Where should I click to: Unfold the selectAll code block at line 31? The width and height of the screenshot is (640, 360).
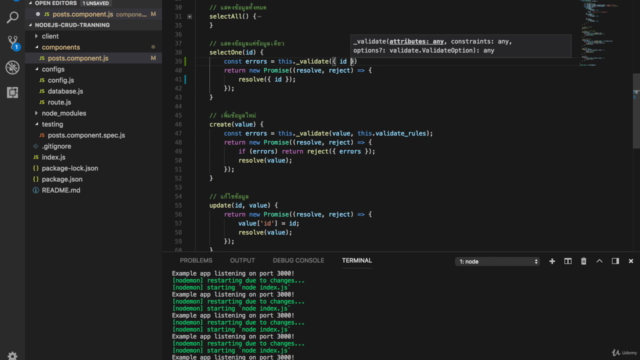(x=190, y=17)
